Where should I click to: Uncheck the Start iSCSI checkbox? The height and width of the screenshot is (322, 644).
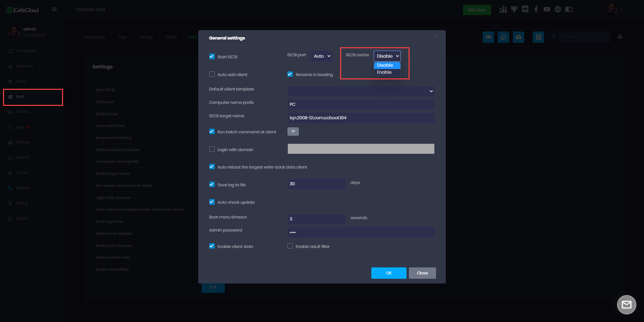pos(212,57)
